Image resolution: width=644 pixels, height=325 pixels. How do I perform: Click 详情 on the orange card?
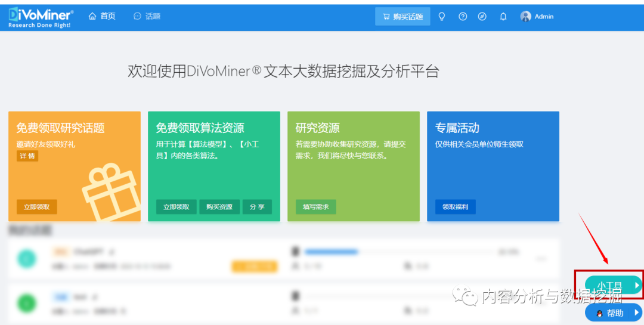click(27, 156)
